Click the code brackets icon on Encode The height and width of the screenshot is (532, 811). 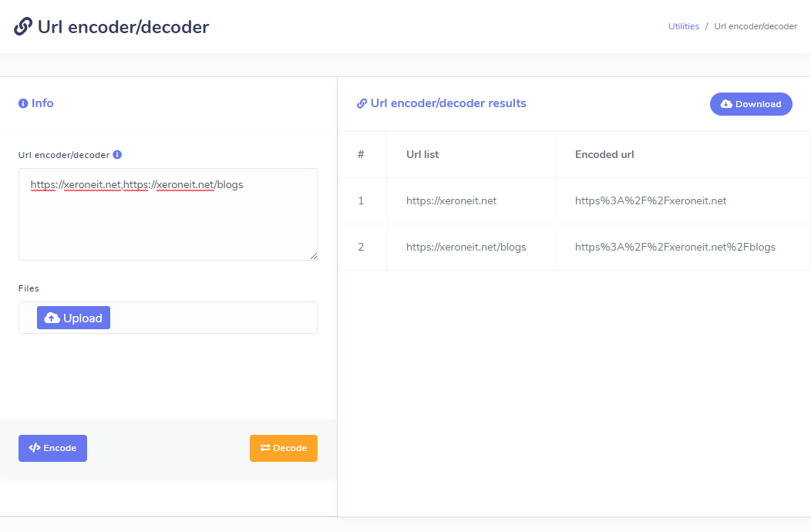click(x=34, y=448)
